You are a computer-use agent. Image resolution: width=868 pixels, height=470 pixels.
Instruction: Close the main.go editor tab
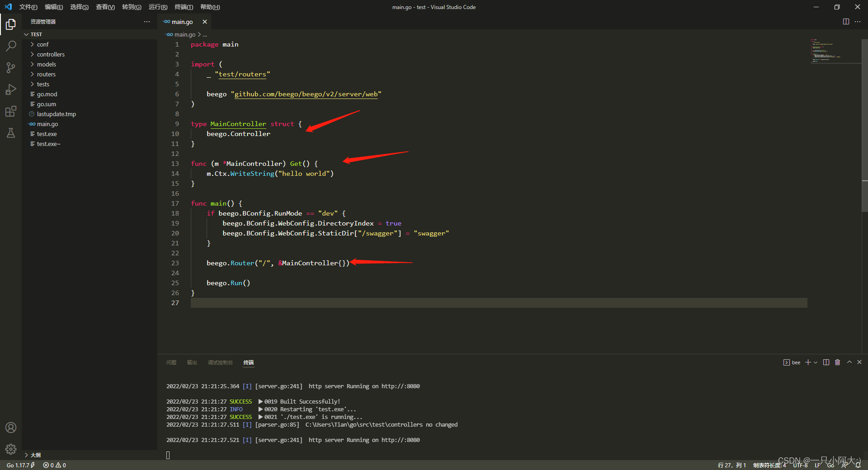(205, 22)
